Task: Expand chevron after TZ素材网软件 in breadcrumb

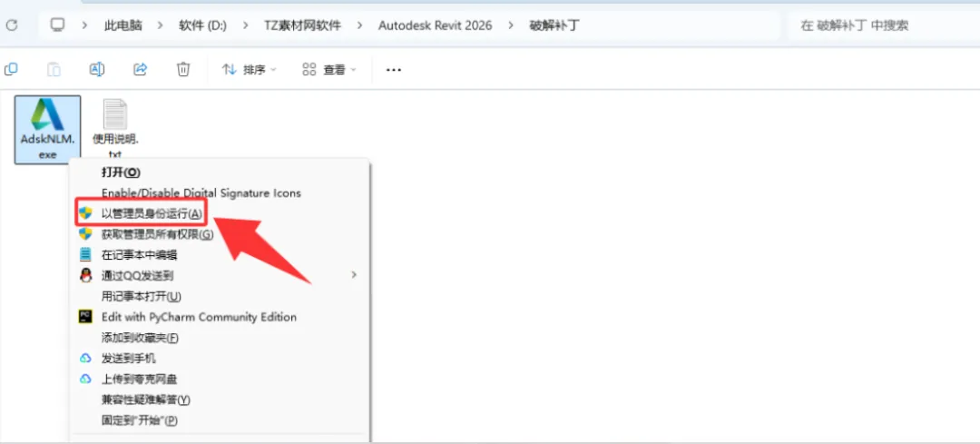Action: click(x=359, y=25)
